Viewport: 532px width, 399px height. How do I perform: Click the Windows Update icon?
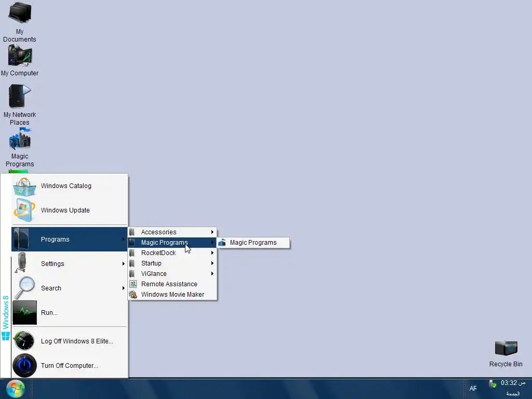(x=24, y=210)
